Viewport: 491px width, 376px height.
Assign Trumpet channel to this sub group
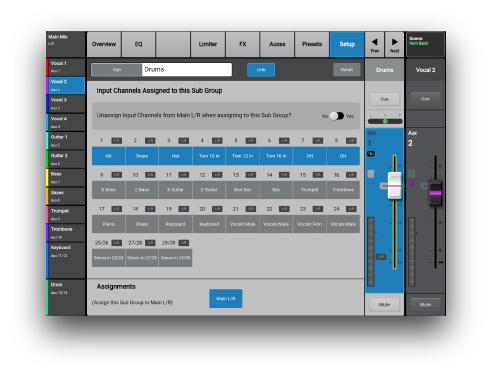point(309,190)
